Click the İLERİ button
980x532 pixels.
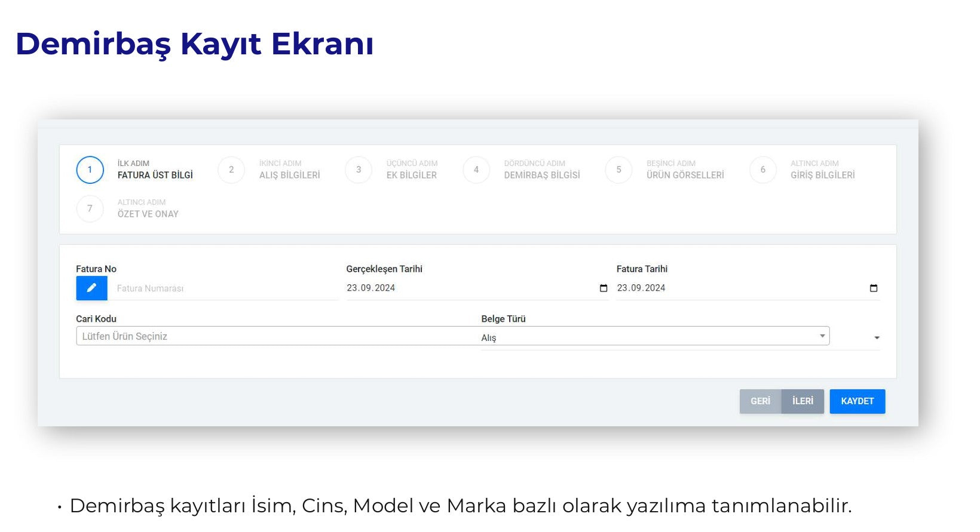pos(803,401)
